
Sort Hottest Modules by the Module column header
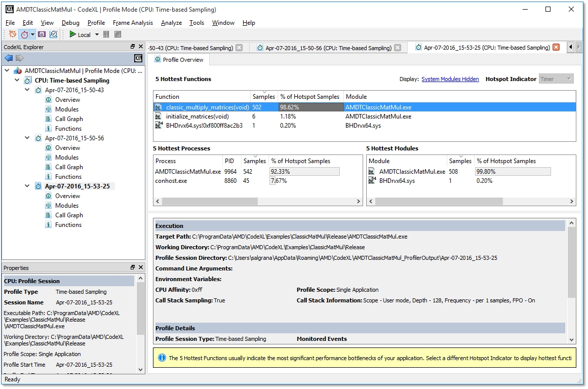pos(407,161)
